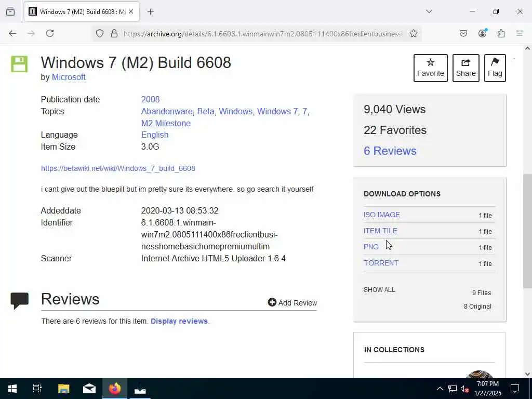Viewport: 532px width, 399px height.
Task: Select the TORRENT download option
Action: [381, 263]
